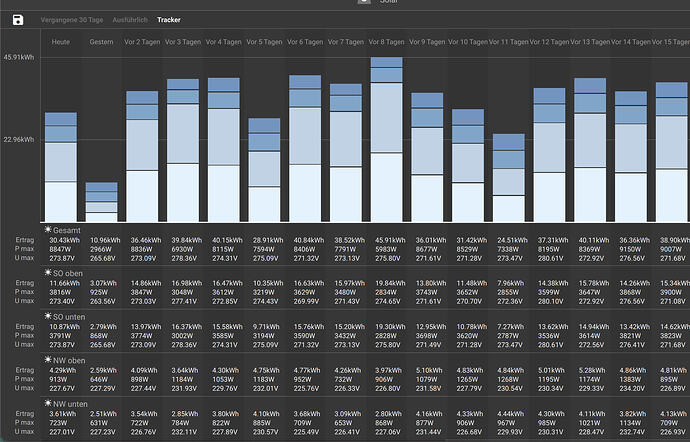Click SO oben Ertrag value 11.66kWh
Viewport: 690px width, 442px height.
(64, 283)
